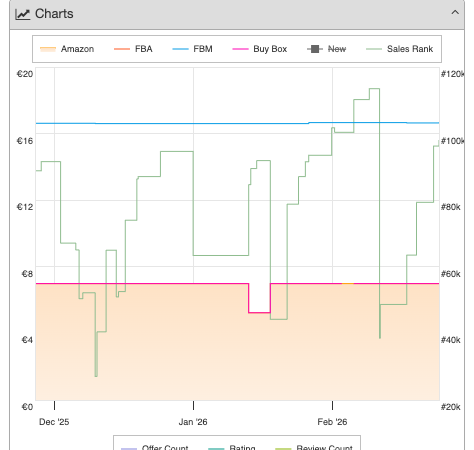Enable the struck-through New series
This screenshot has height=450, width=474.
326,49
